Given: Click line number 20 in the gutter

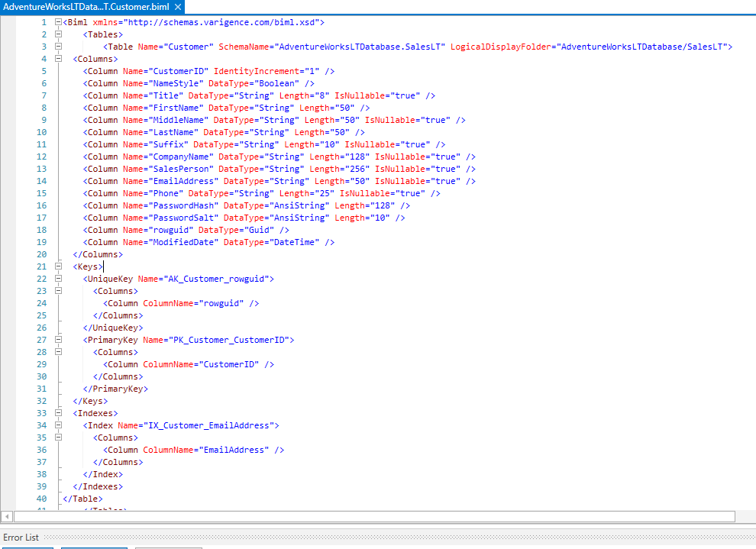Looking at the screenshot, I should 41,254.
